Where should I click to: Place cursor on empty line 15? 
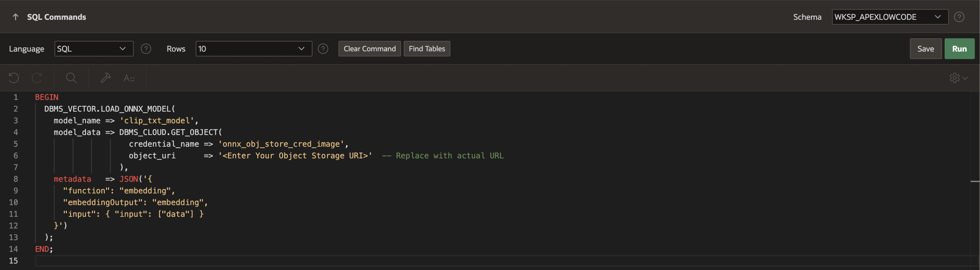coord(228,261)
